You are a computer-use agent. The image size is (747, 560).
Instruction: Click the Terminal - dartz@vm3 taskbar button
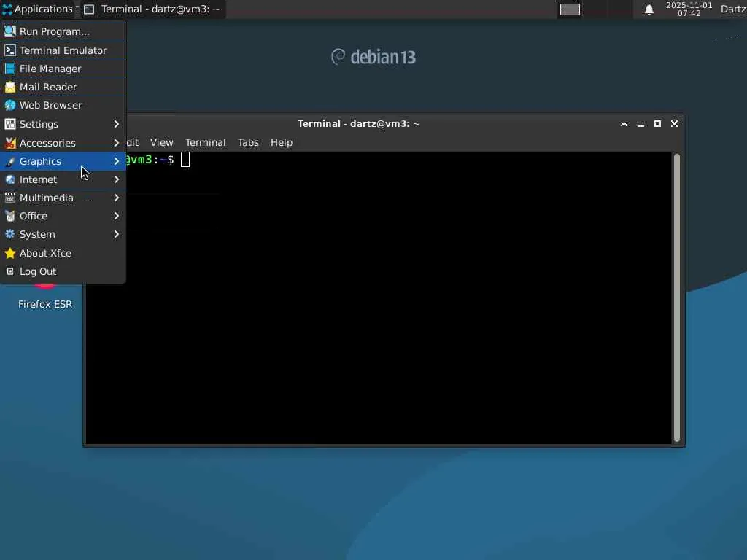(152, 9)
